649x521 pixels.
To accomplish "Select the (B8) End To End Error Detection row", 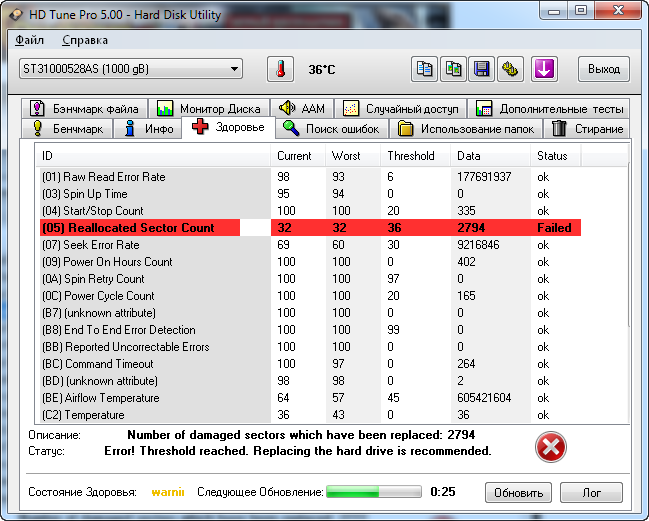I will coord(310,329).
